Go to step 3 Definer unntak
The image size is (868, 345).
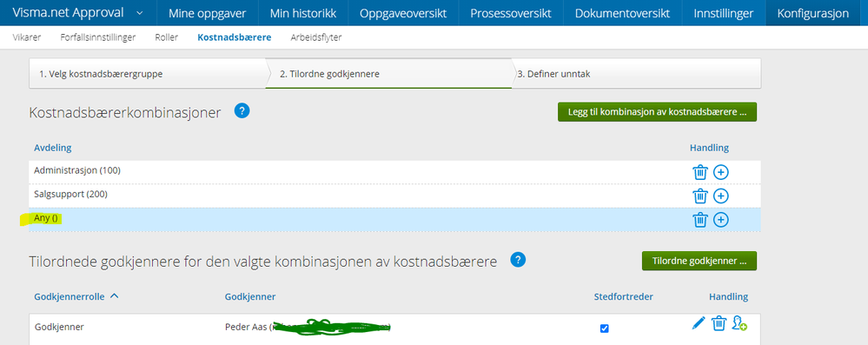(x=636, y=73)
